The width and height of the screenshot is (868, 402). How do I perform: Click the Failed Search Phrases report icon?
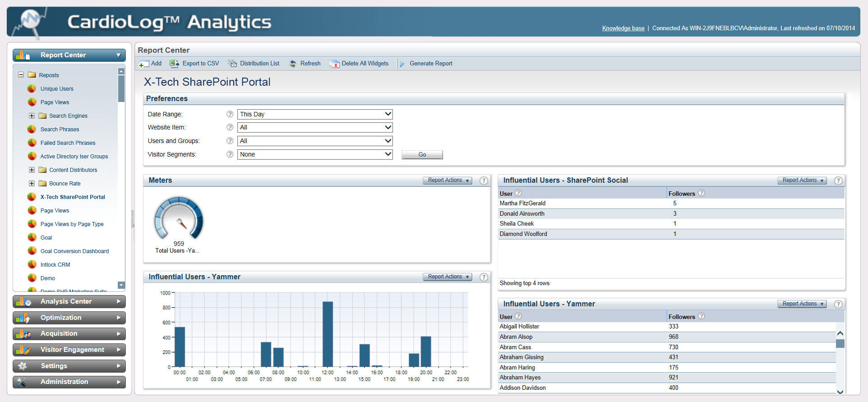(x=32, y=143)
